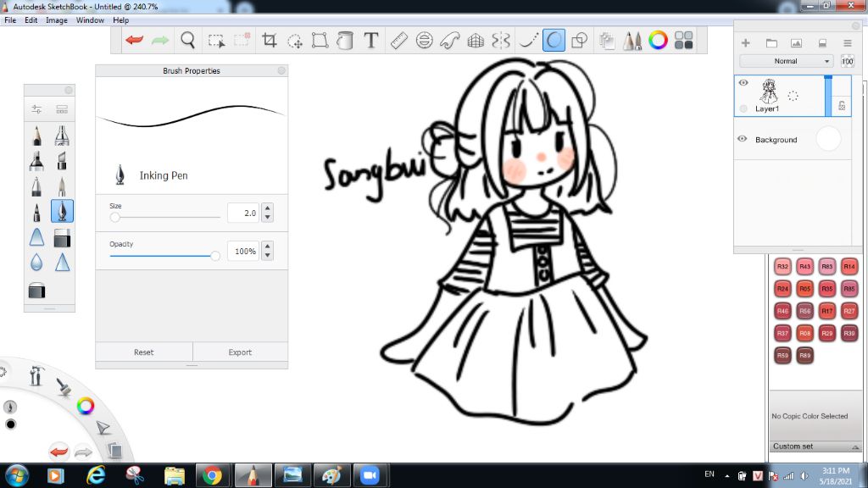Add a new layer with plus icon
The height and width of the screenshot is (488, 868).
(x=746, y=43)
